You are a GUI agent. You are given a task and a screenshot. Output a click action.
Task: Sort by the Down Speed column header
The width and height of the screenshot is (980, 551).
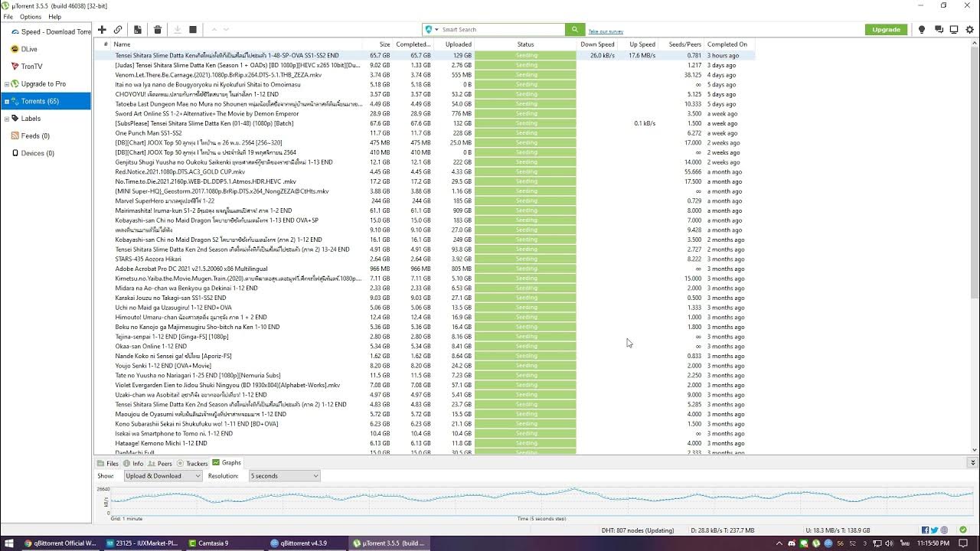597,44
